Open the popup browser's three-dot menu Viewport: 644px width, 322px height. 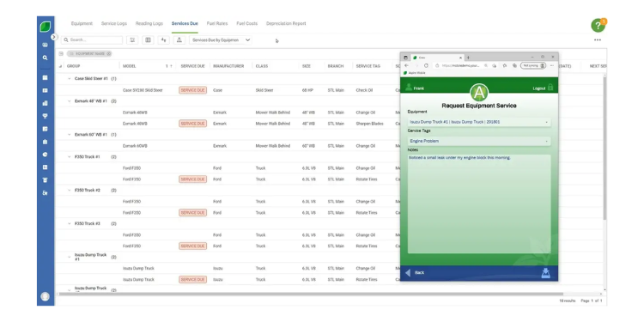pos(552,66)
